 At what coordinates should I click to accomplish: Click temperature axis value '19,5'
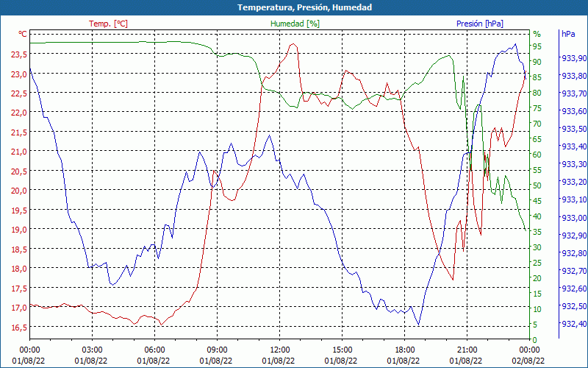click(19, 210)
